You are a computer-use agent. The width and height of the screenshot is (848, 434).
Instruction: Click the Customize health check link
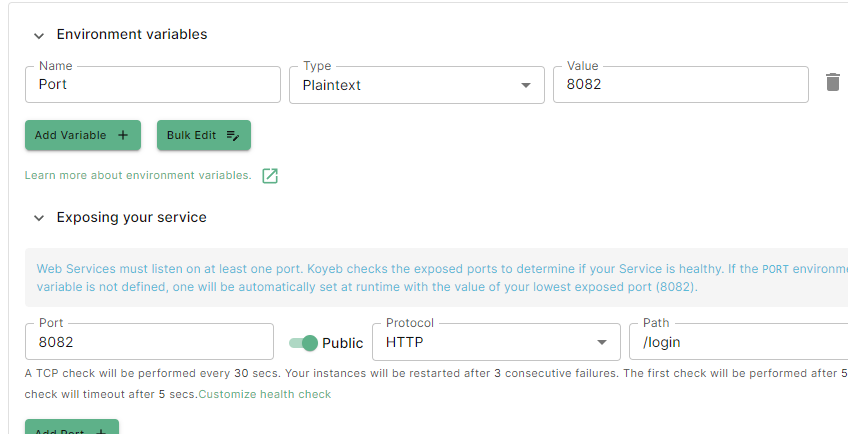[264, 394]
